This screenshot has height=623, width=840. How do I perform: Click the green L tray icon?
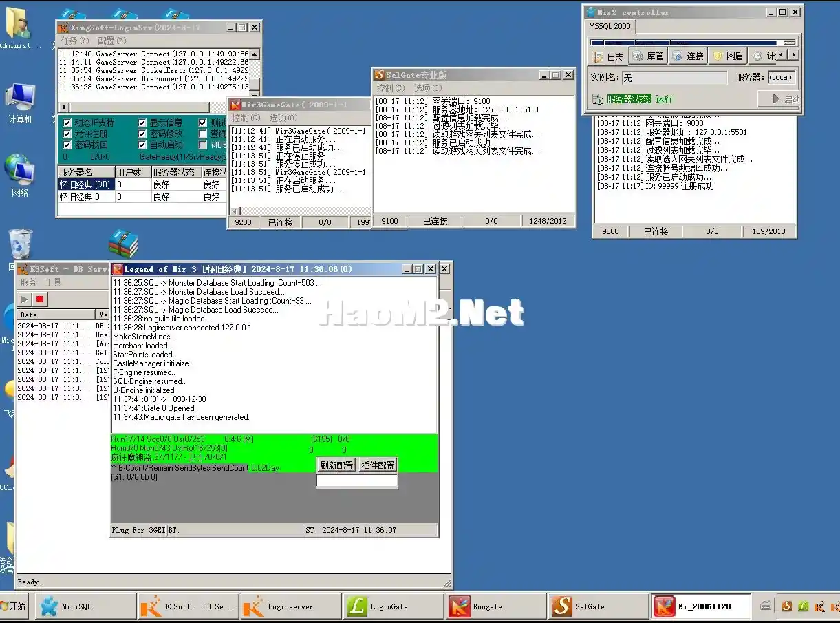(803, 606)
